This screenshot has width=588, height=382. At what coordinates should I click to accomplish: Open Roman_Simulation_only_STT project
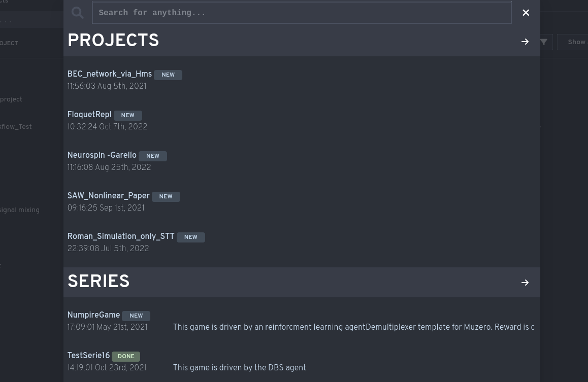pyautogui.click(x=121, y=237)
